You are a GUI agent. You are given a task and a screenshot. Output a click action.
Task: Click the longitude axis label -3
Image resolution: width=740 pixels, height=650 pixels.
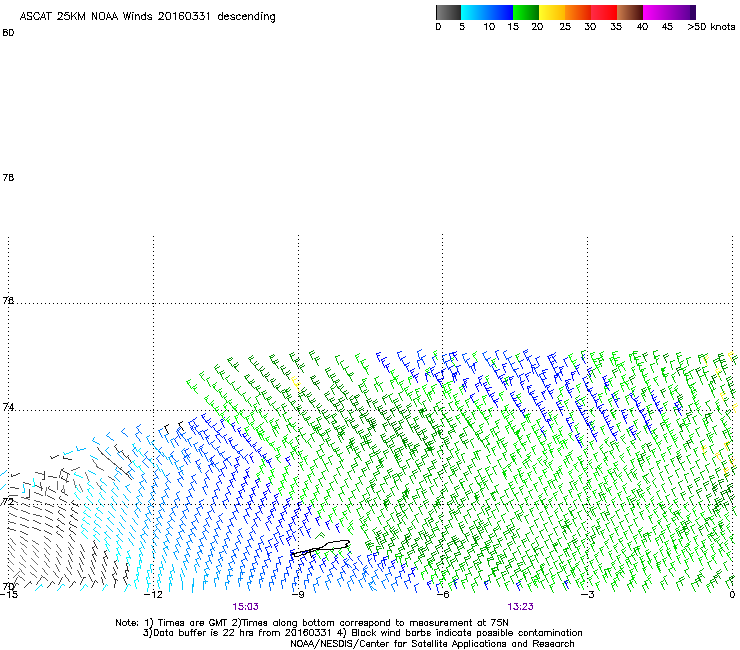coord(587,594)
